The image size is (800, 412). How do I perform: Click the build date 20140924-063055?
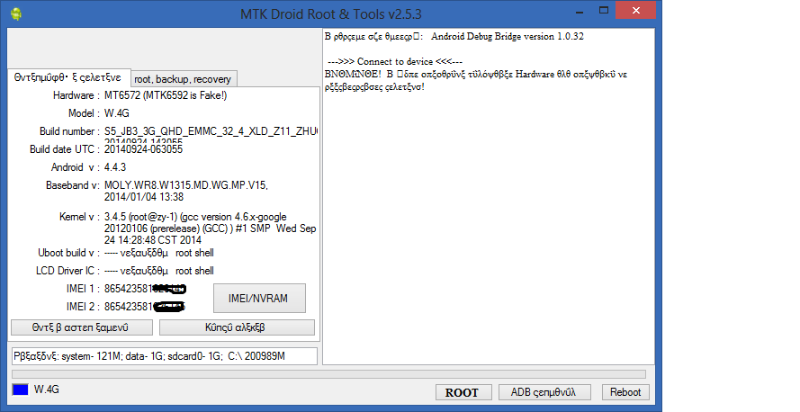pyautogui.click(x=143, y=149)
